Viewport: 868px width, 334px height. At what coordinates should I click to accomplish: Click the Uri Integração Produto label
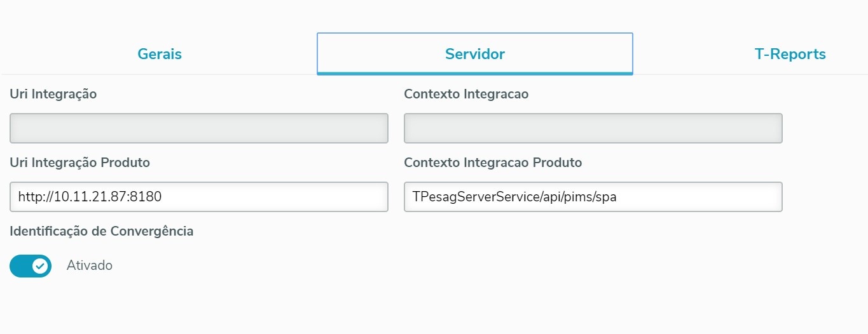point(80,163)
